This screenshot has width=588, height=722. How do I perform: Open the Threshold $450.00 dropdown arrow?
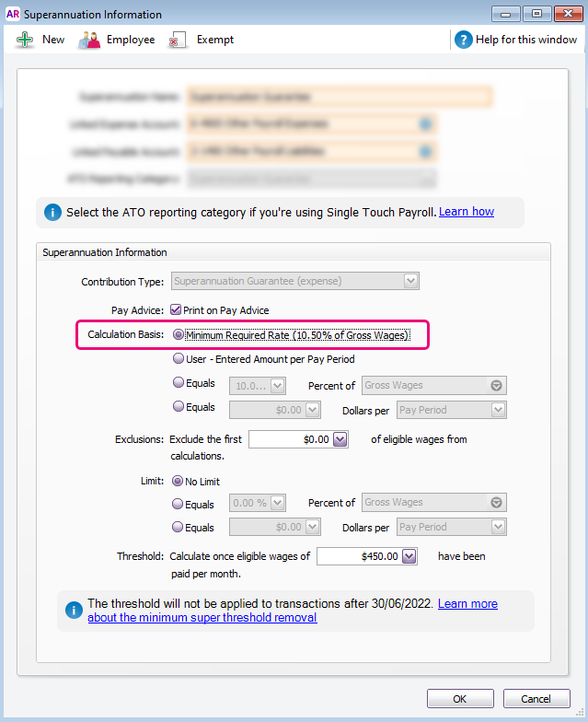tap(409, 556)
